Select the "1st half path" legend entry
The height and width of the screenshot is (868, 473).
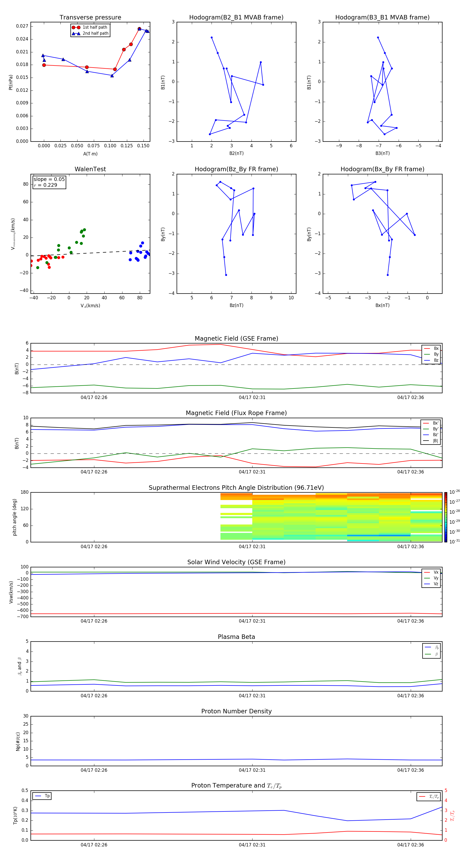(90, 27)
